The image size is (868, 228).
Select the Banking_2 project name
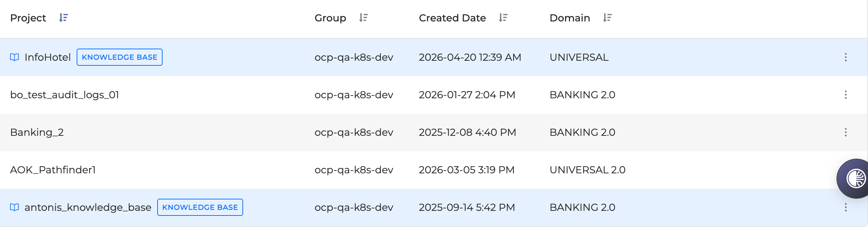tap(37, 132)
